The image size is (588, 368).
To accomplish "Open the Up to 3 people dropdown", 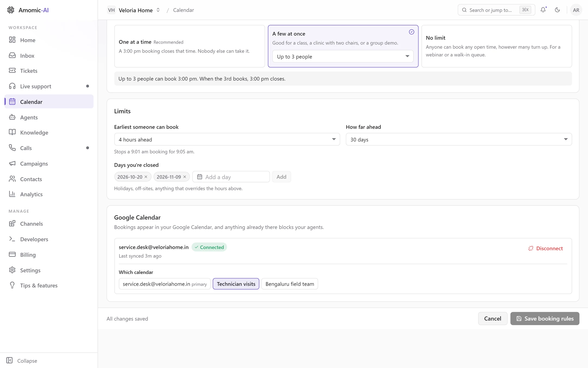I will pyautogui.click(x=343, y=56).
